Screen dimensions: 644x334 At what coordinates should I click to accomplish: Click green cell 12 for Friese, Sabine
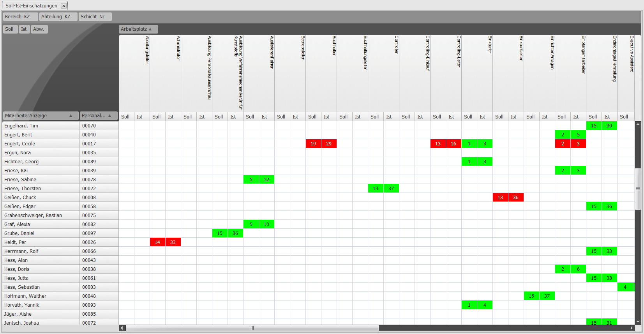[x=266, y=180]
